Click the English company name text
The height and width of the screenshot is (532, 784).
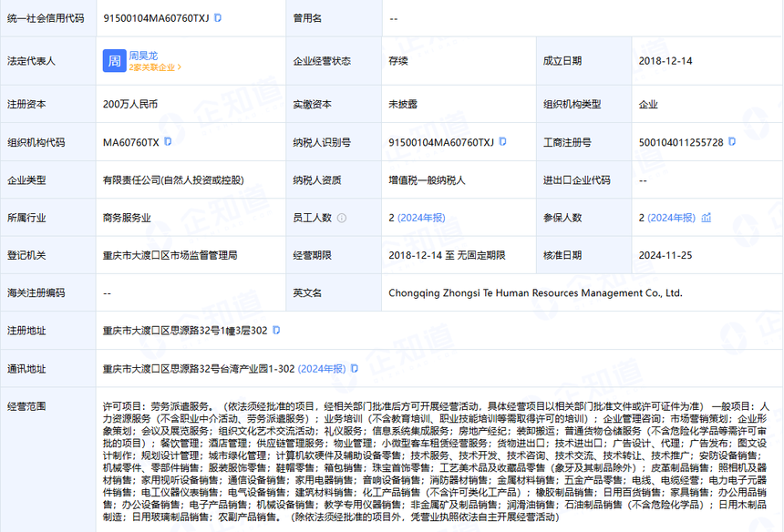pyautogui.click(x=535, y=293)
